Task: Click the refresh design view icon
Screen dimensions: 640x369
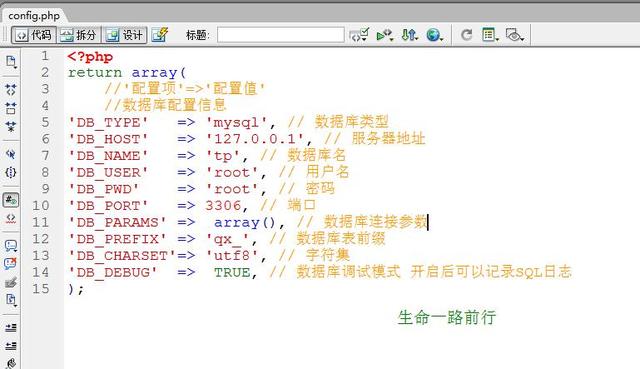Action: (x=467, y=35)
